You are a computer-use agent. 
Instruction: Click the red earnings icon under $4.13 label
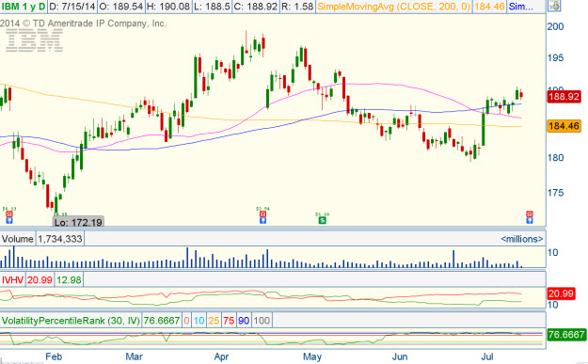coord(9,214)
